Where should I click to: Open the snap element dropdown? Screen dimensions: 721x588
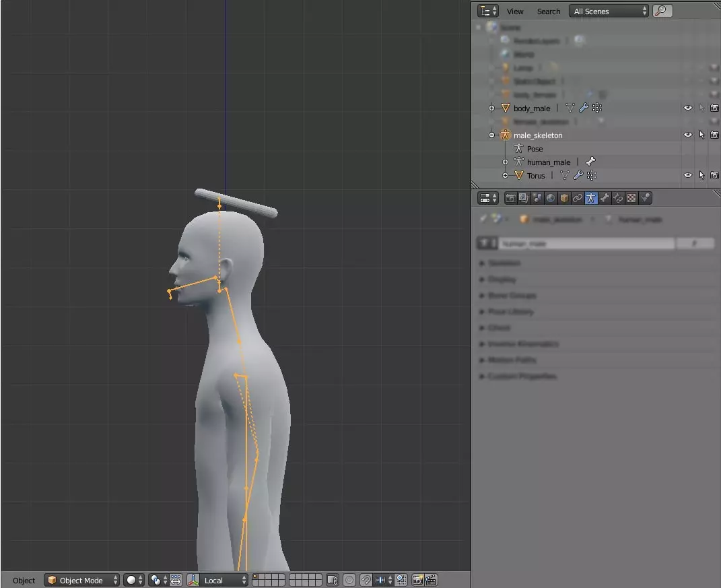[x=384, y=580]
